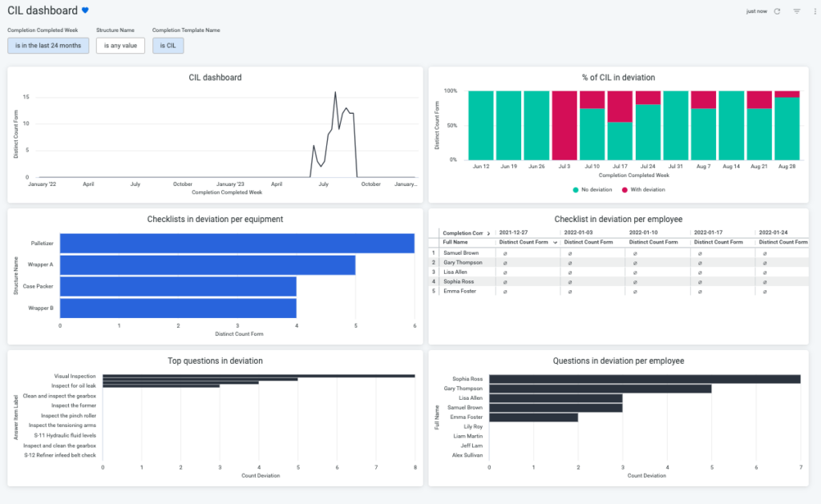Image resolution: width=821 pixels, height=504 pixels.
Task: Click the is CIL filter button
Action: pyautogui.click(x=168, y=46)
